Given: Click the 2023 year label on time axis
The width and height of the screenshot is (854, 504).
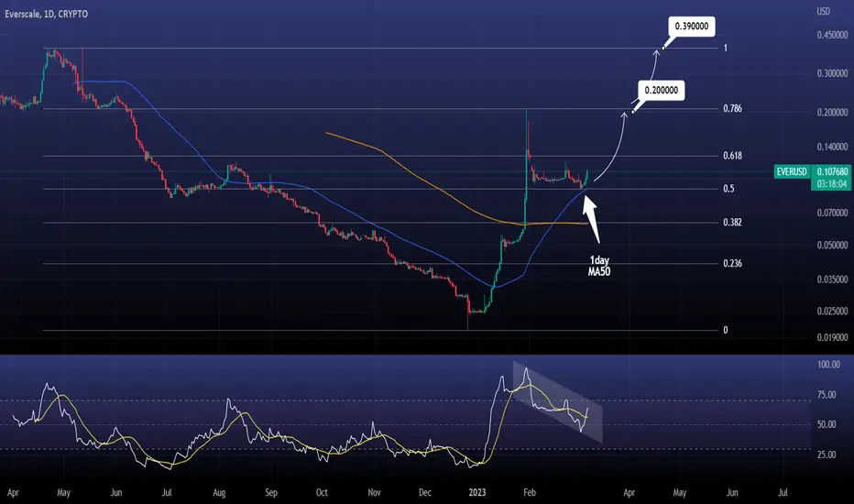Looking at the screenshot, I should point(477,493).
